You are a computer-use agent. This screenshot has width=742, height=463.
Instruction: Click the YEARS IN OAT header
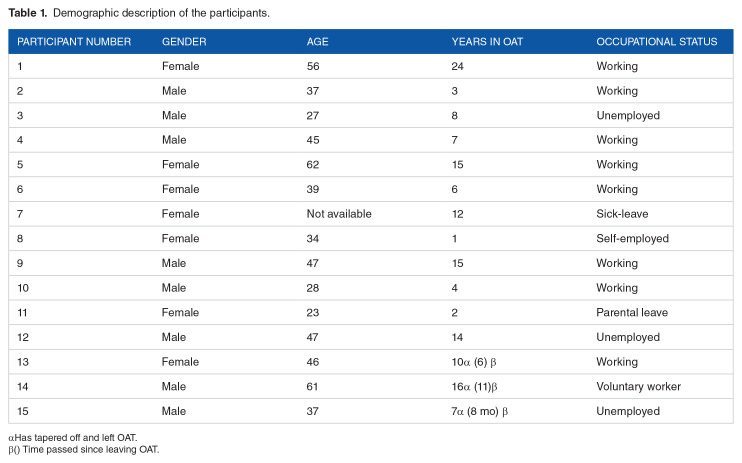coord(487,41)
